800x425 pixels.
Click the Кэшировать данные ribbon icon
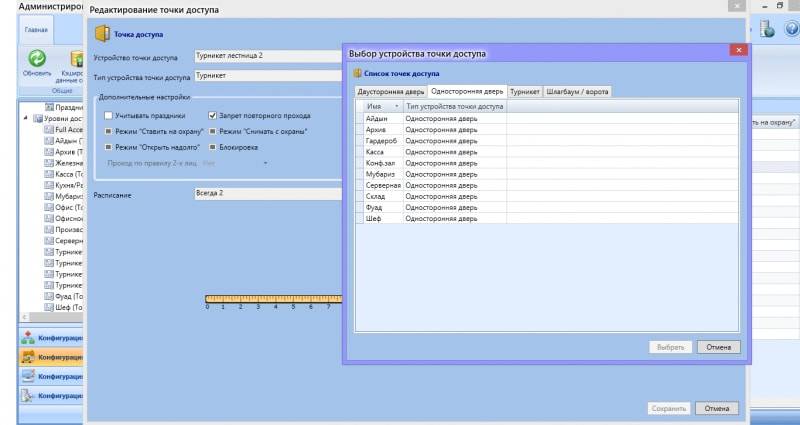pos(77,59)
